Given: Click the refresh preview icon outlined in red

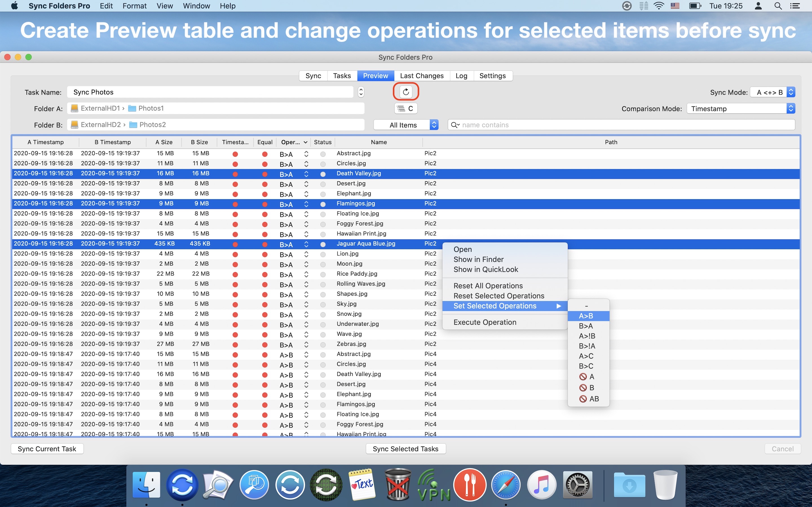Looking at the screenshot, I should click(x=406, y=92).
